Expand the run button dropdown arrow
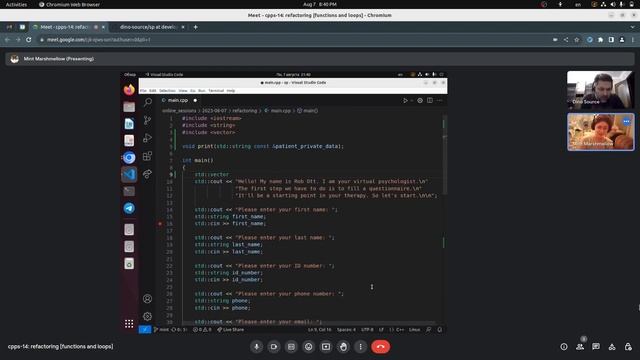 [411, 100]
